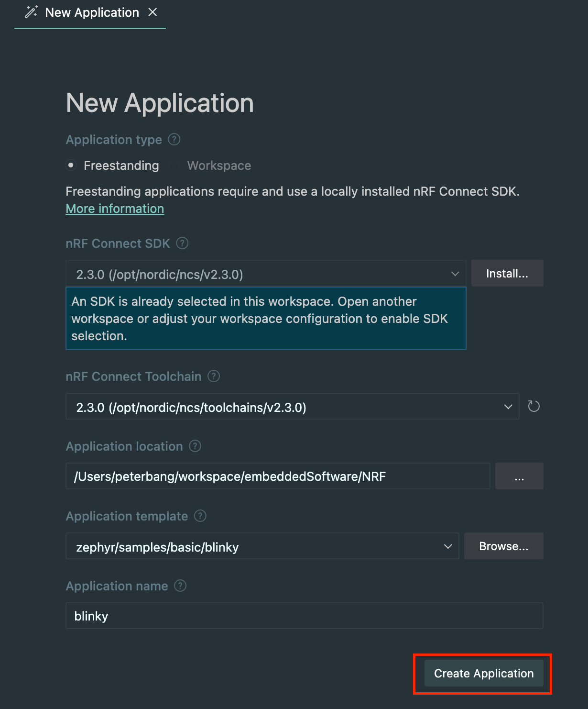Show nRF Connect SDK help tooltip
588x709 pixels.
coord(182,243)
